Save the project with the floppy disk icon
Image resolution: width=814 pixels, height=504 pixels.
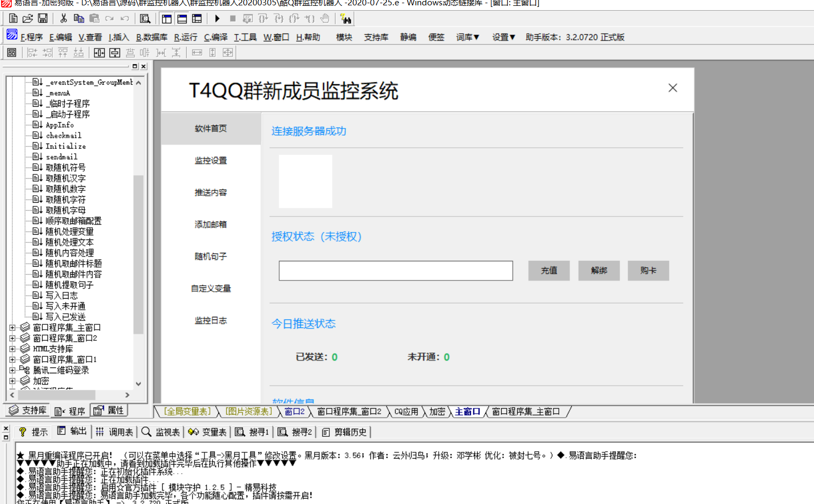pyautogui.click(x=43, y=19)
